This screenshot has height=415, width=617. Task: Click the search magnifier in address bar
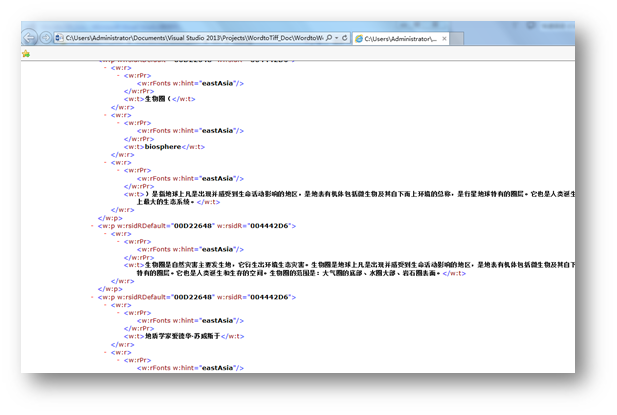point(329,38)
